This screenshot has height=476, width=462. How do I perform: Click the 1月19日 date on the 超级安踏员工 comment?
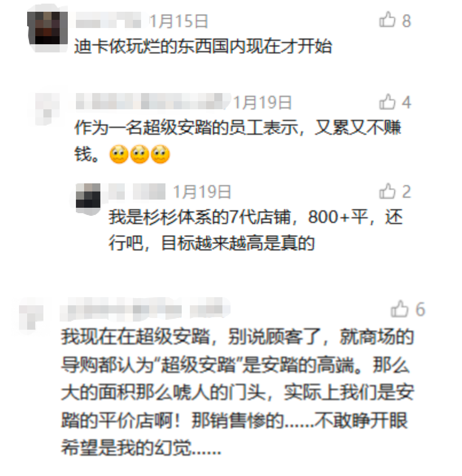tap(263, 103)
